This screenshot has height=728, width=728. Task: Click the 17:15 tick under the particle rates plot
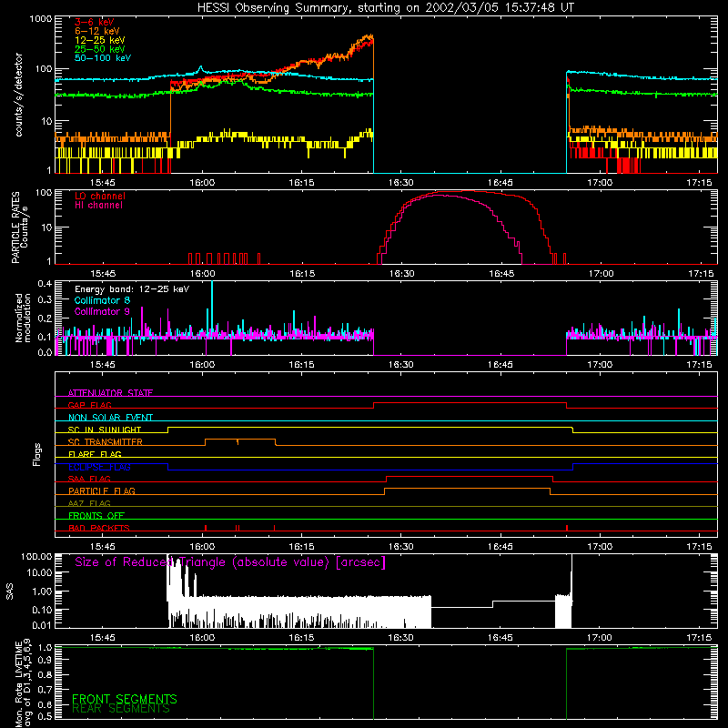pyautogui.click(x=701, y=274)
